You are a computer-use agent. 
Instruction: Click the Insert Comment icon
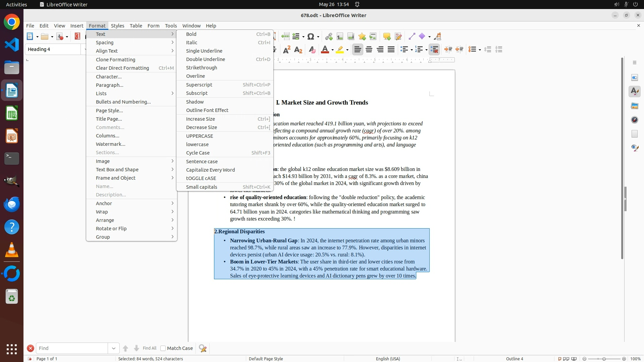387,37
